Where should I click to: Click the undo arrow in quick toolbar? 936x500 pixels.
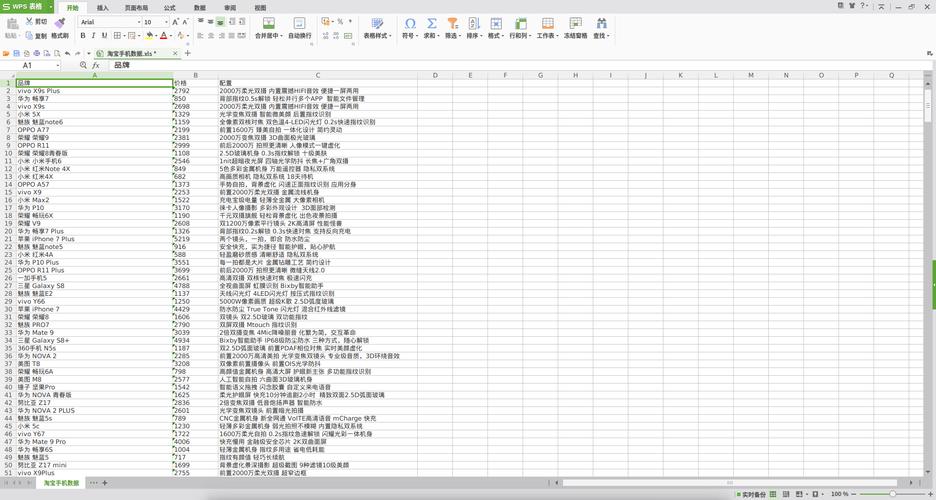[67, 54]
